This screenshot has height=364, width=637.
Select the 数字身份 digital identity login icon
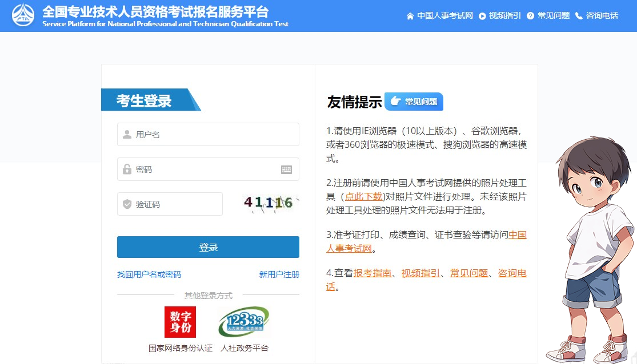point(179,321)
